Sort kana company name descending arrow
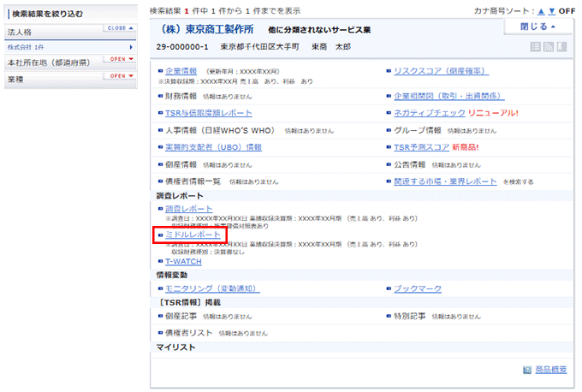This screenshot has width=582, height=392. pos(552,11)
